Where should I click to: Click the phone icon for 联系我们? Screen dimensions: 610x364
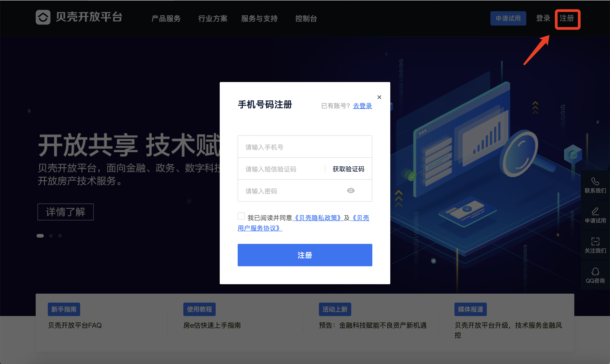pyautogui.click(x=595, y=181)
